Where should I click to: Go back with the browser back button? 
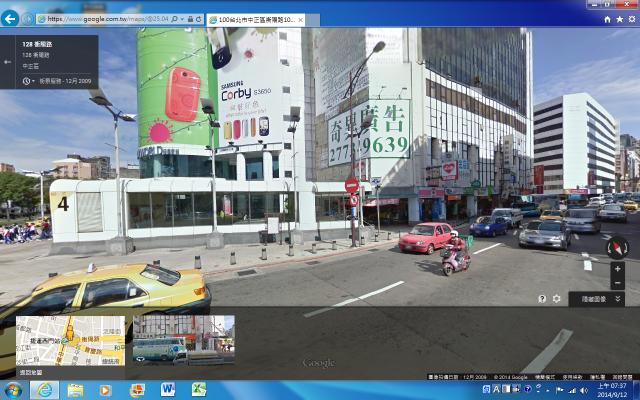click(x=10, y=18)
